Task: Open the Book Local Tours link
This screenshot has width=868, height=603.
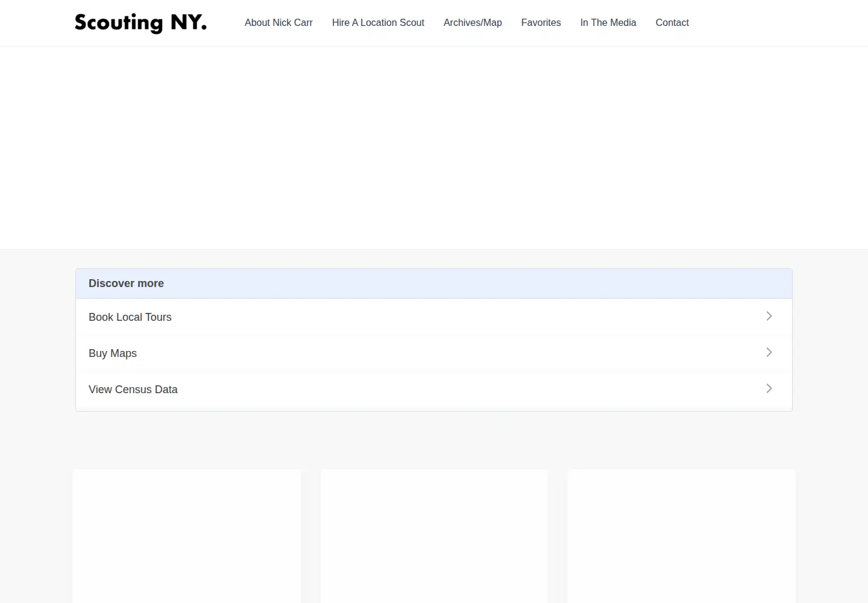Action: coord(434,317)
